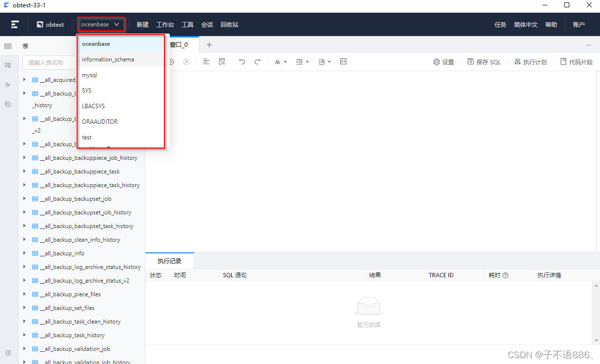Viewport: 600px width, 364px height.
Task: Click the obtest connection name
Action: (55, 24)
